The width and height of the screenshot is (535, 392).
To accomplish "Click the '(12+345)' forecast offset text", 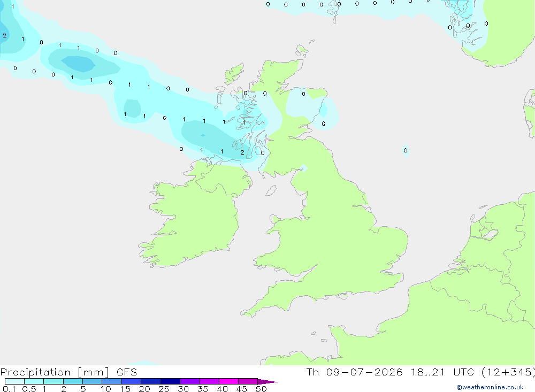I will pos(508,372).
